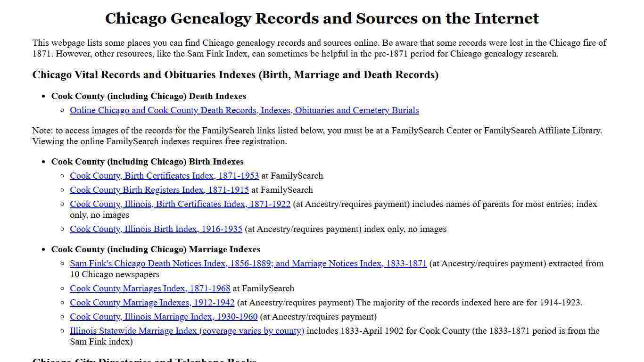Follow the Cook County, Illinois Birth Index, 1916-1935 link

156,229
